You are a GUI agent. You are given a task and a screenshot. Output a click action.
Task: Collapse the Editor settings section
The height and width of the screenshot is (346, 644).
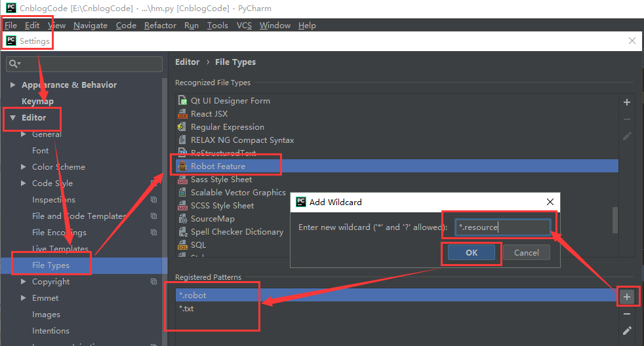(x=12, y=118)
